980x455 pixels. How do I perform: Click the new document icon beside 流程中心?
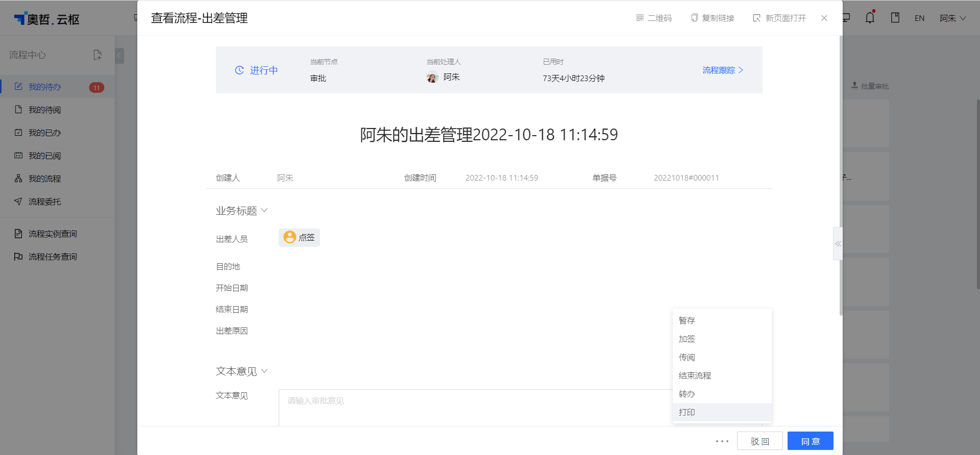coord(97,55)
